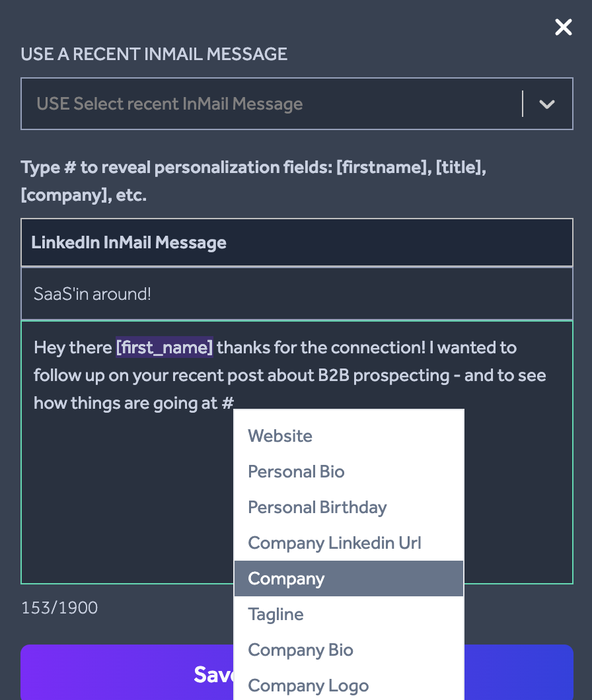Select the [first_name] personalization token
This screenshot has width=592, height=700.
point(165,347)
